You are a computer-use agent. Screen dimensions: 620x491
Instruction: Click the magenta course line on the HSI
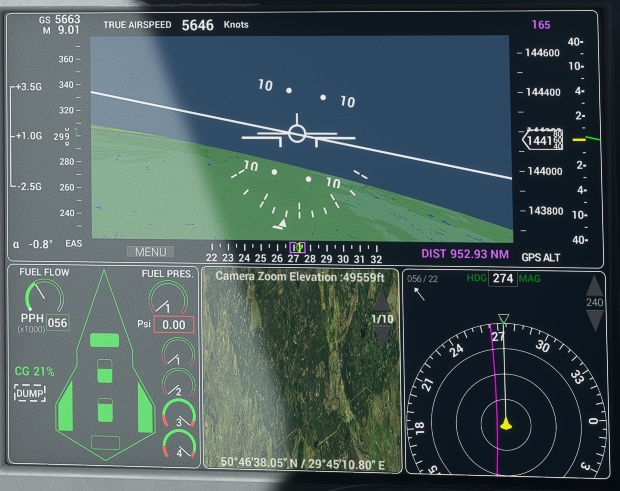(x=494, y=399)
